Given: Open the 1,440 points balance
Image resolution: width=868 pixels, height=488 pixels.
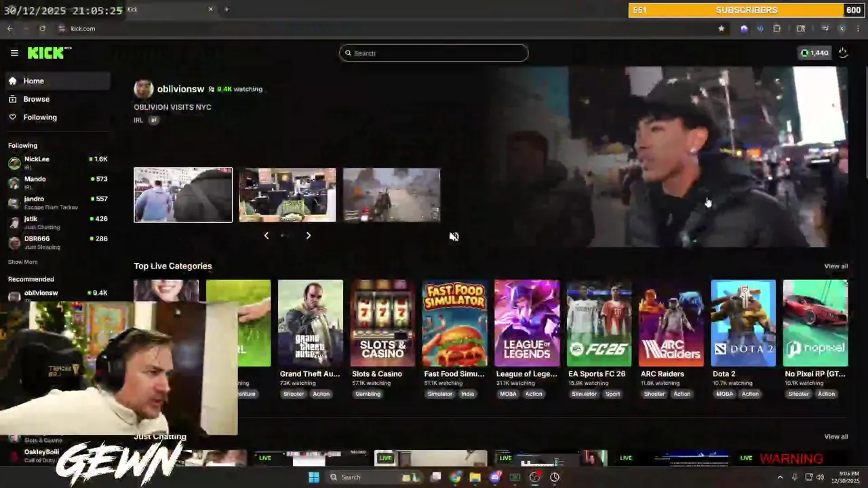Looking at the screenshot, I should pyautogui.click(x=814, y=53).
